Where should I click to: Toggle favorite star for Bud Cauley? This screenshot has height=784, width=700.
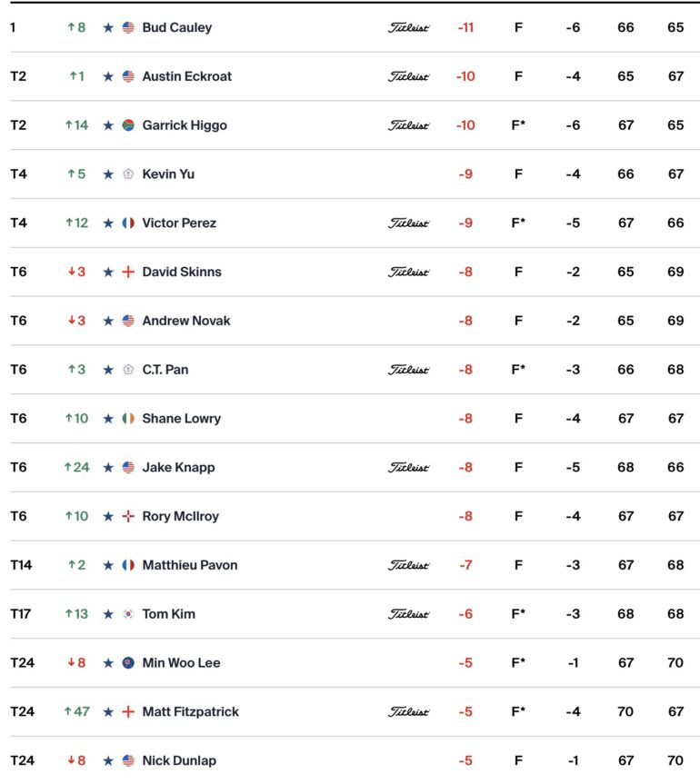pos(108,27)
